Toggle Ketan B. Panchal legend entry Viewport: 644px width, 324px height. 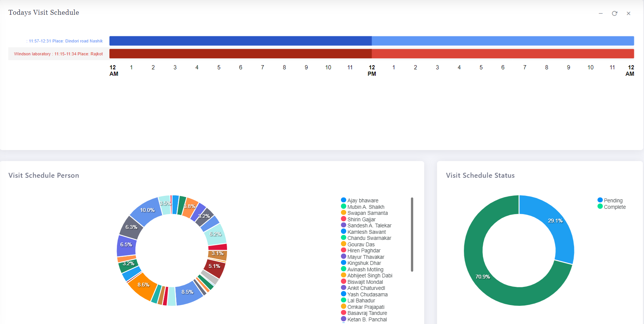(x=364, y=319)
